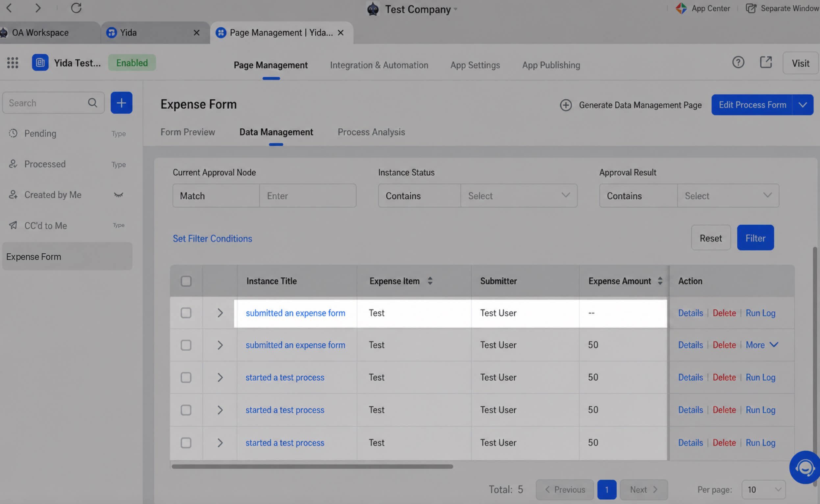Click the open-in-new-window icon beside Visit
The width and height of the screenshot is (820, 504).
click(766, 62)
